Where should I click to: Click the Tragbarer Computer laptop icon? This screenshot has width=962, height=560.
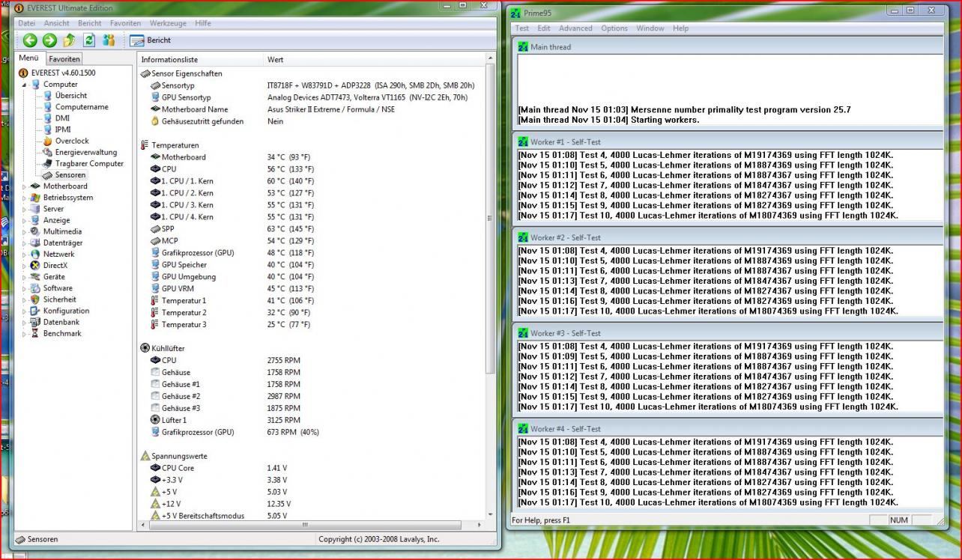click(47, 163)
